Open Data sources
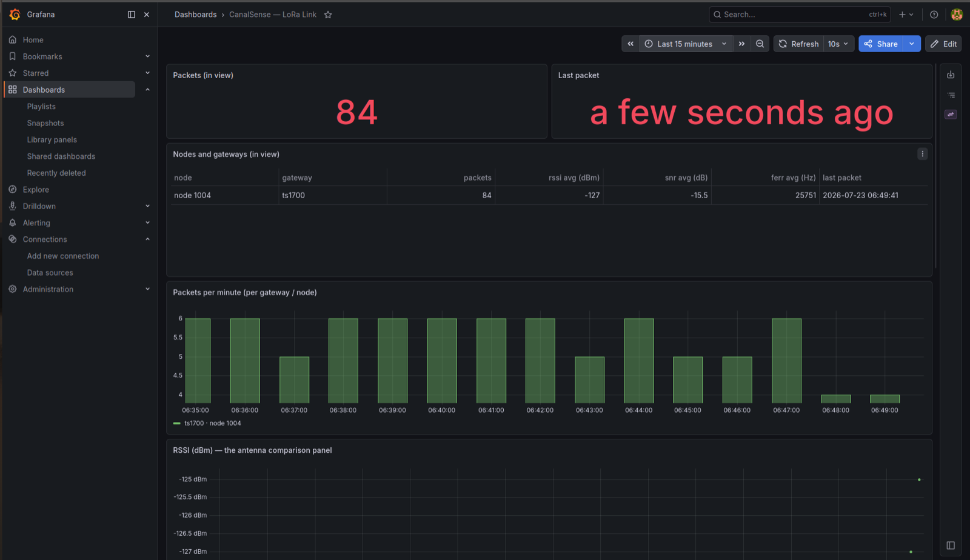The width and height of the screenshot is (970, 560). click(50, 273)
